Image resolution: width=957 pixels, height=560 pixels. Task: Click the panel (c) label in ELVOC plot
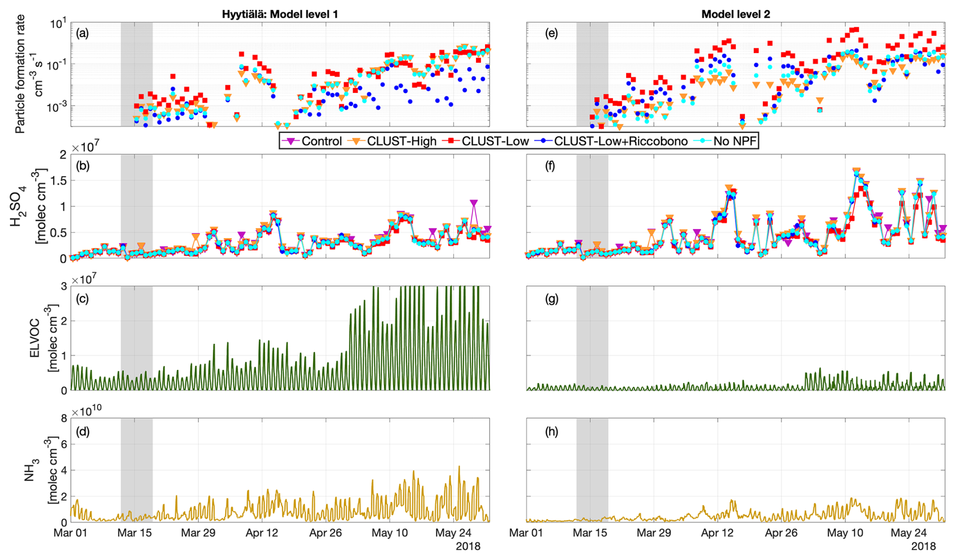(x=82, y=299)
